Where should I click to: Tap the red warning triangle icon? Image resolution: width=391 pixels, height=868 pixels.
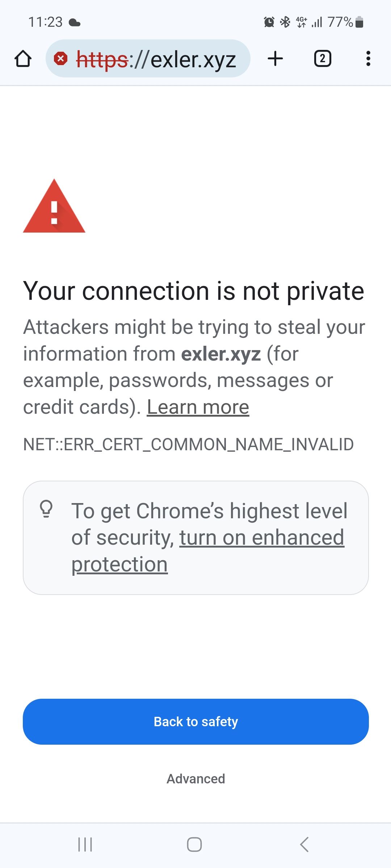[x=54, y=207]
